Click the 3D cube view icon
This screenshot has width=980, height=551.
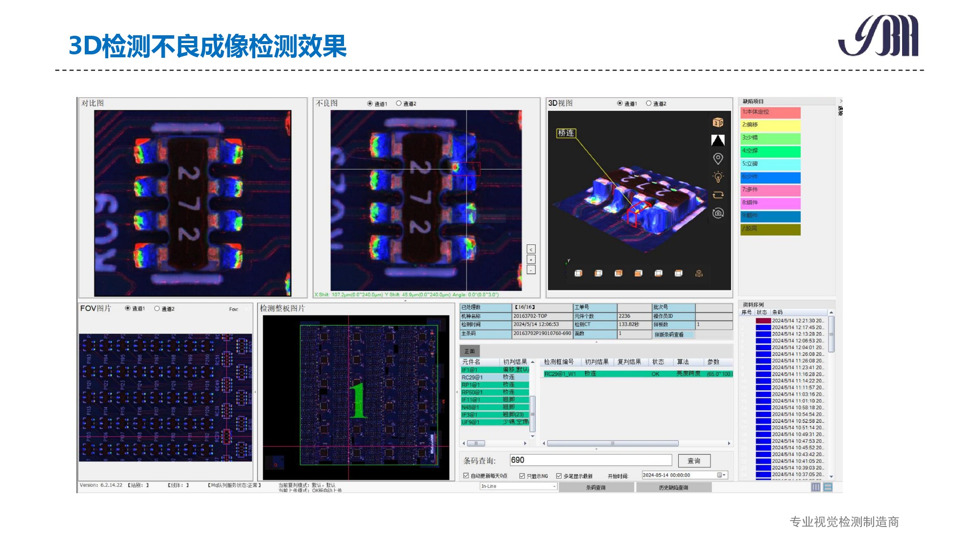[x=718, y=122]
